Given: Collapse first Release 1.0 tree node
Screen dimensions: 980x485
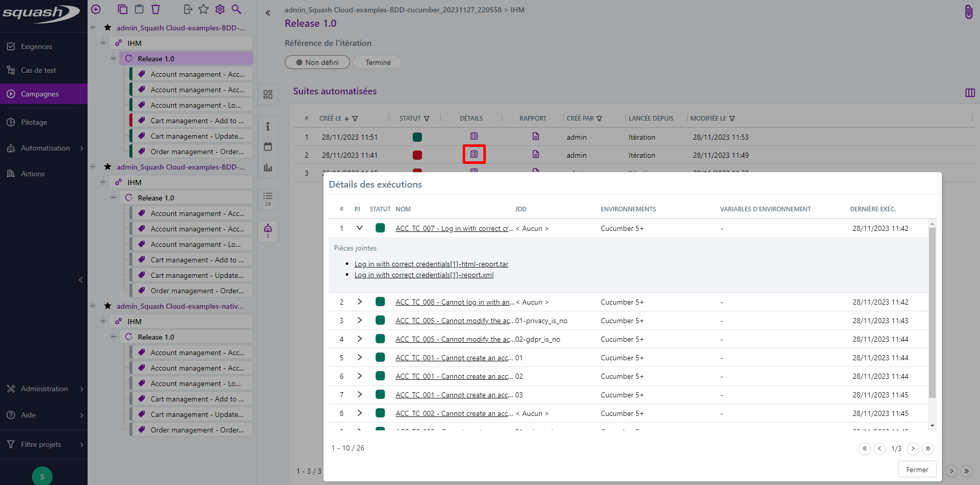Looking at the screenshot, I should pyautogui.click(x=113, y=58).
